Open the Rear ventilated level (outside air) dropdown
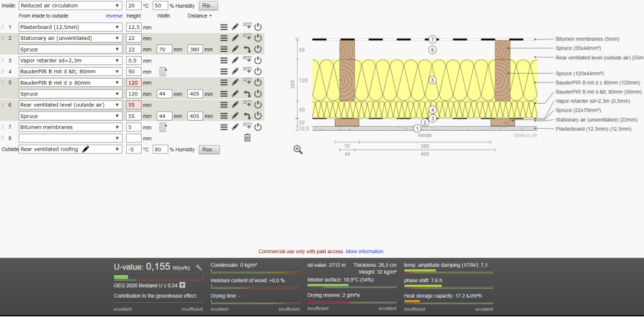644x317 pixels. click(71, 105)
